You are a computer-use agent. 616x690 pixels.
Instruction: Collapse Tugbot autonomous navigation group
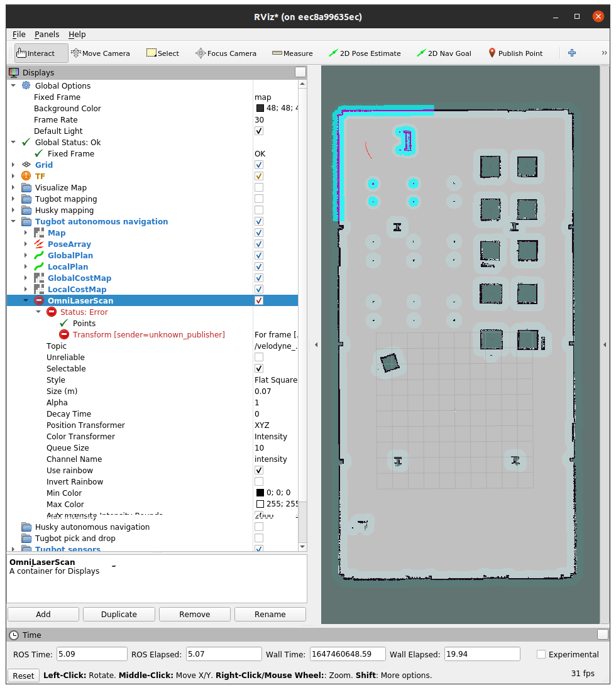click(x=13, y=221)
